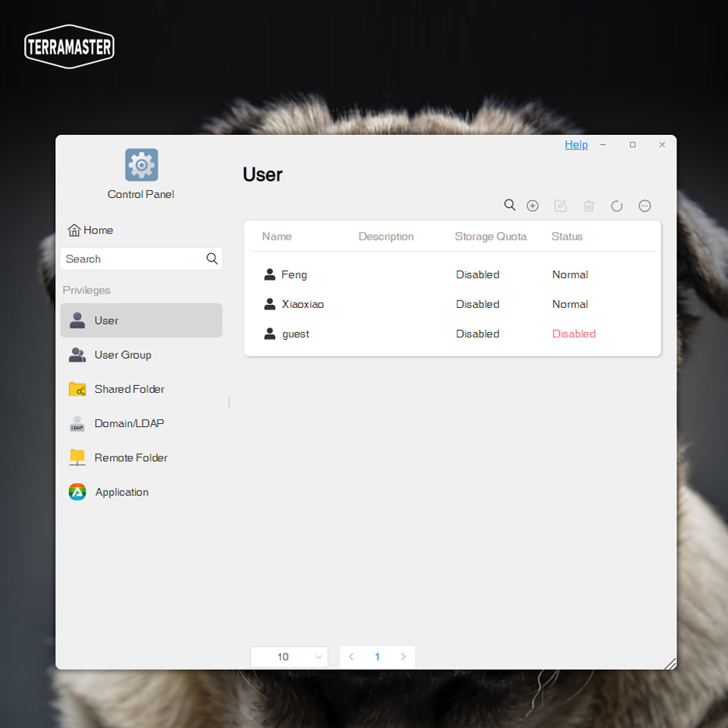Click the Status column header
Viewport: 728px width, 728px height.
(x=567, y=237)
